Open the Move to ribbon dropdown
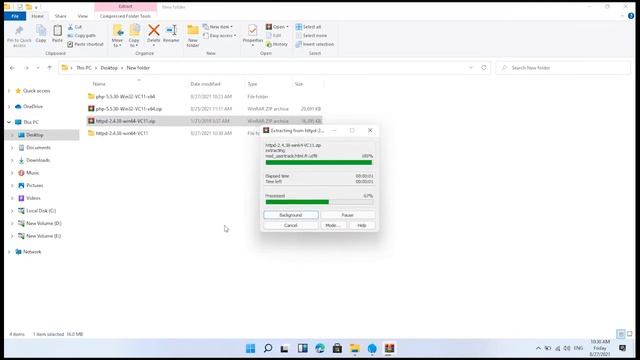Screen dimensions: 640x360 click(117, 36)
